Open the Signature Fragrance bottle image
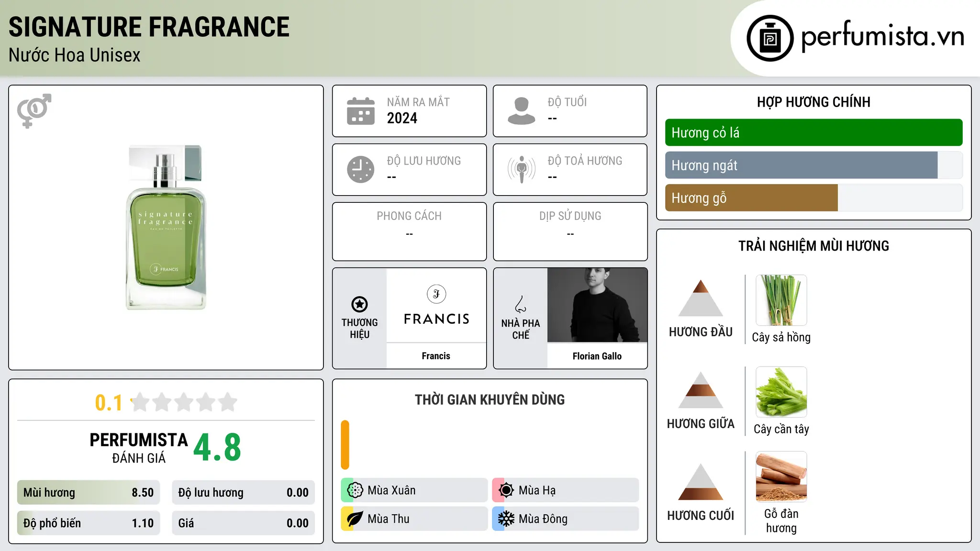980x551 pixels. click(x=166, y=228)
